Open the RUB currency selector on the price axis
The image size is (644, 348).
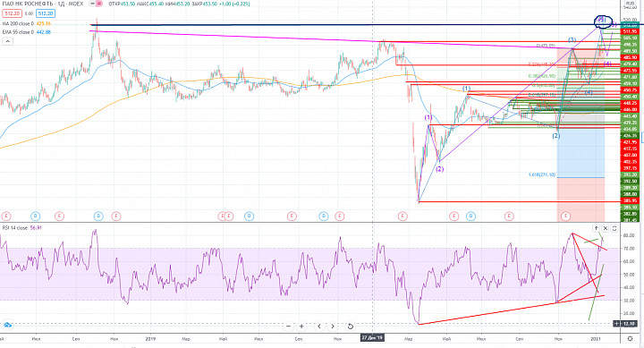(x=631, y=3)
